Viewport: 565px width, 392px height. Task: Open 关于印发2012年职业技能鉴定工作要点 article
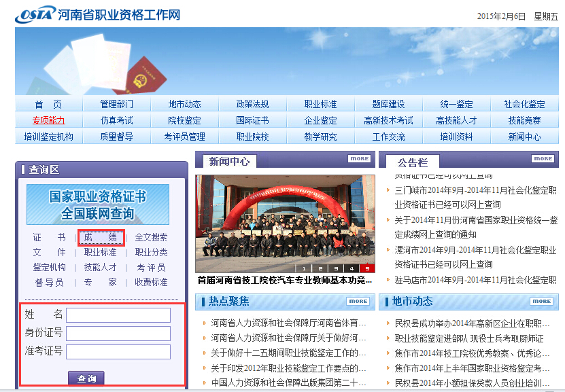[289, 368]
